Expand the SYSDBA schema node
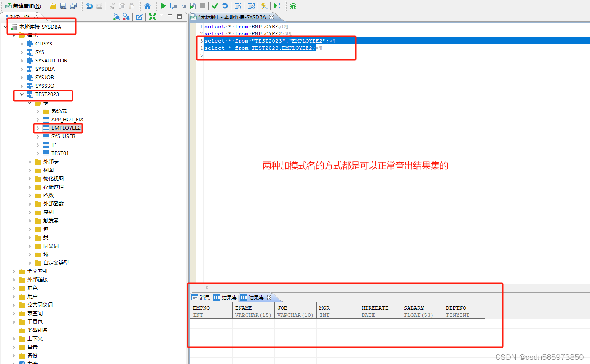This screenshot has height=364, width=590. coord(22,69)
